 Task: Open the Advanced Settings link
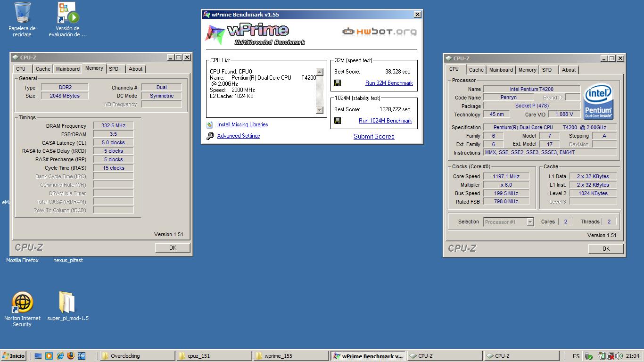coord(239,136)
